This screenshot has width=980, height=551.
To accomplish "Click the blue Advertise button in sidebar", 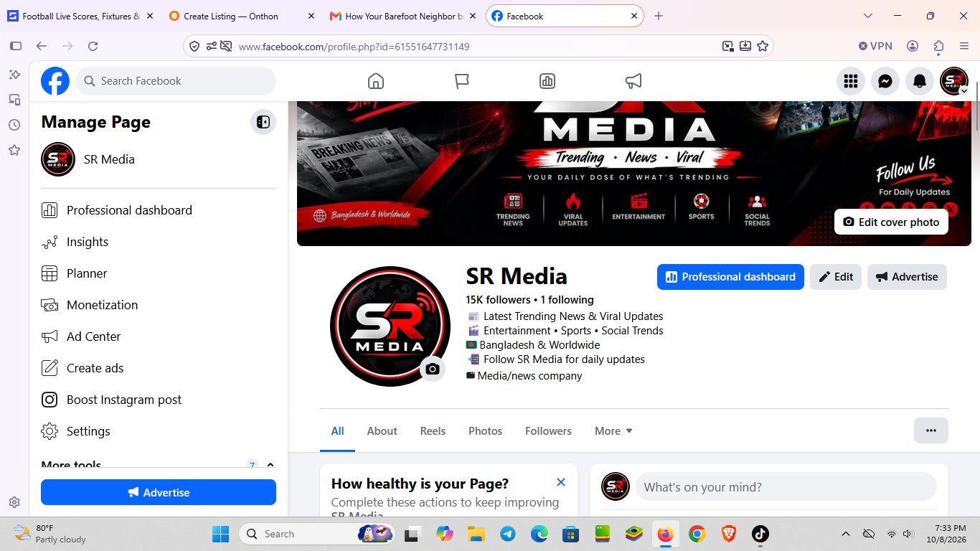I will click(x=159, y=492).
